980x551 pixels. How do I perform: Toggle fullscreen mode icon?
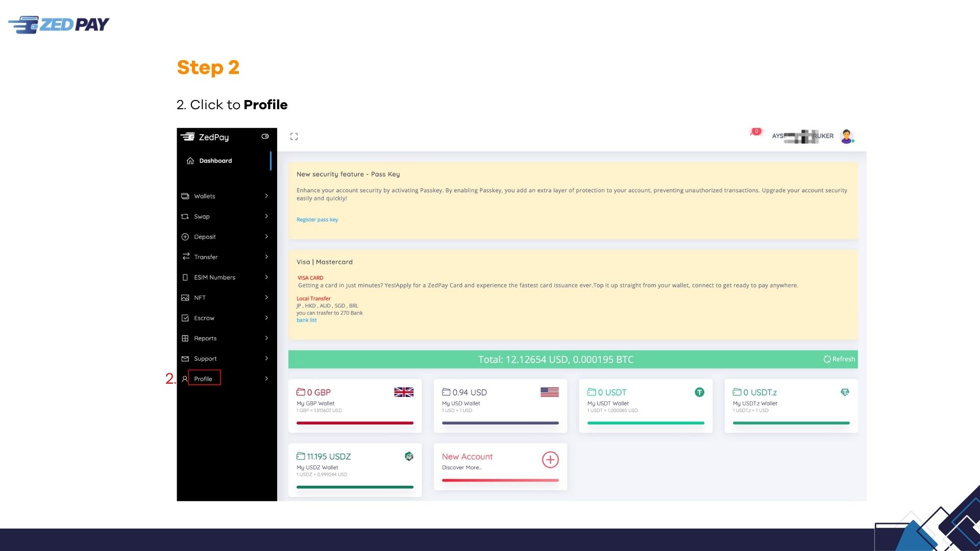pyautogui.click(x=294, y=136)
